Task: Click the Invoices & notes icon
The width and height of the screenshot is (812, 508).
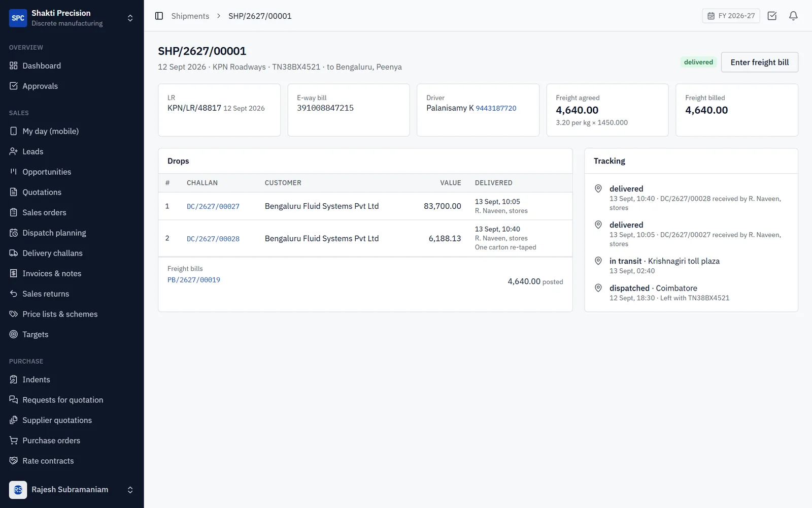Action: click(14, 273)
